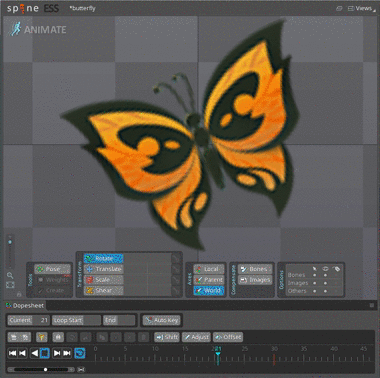380x378 pixels.
Task: Click the zoom magnifier icon in the viewport
Action: [10, 275]
